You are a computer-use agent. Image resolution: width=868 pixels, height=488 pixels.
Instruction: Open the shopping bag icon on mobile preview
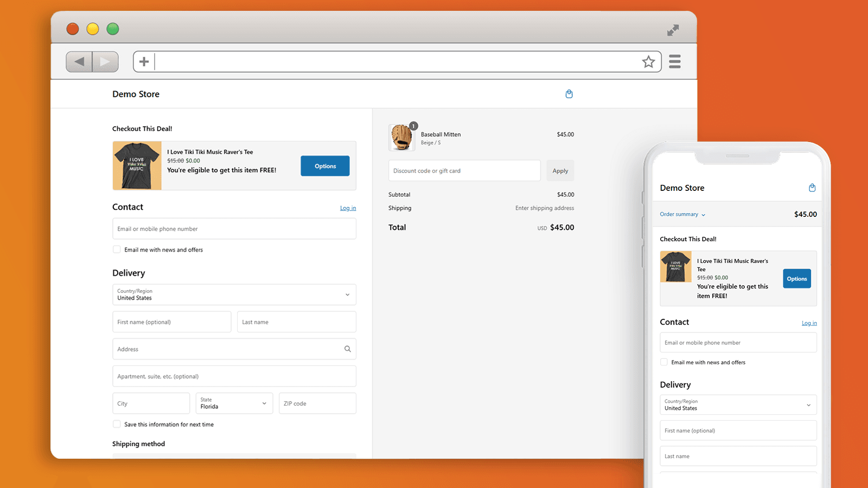click(x=812, y=188)
